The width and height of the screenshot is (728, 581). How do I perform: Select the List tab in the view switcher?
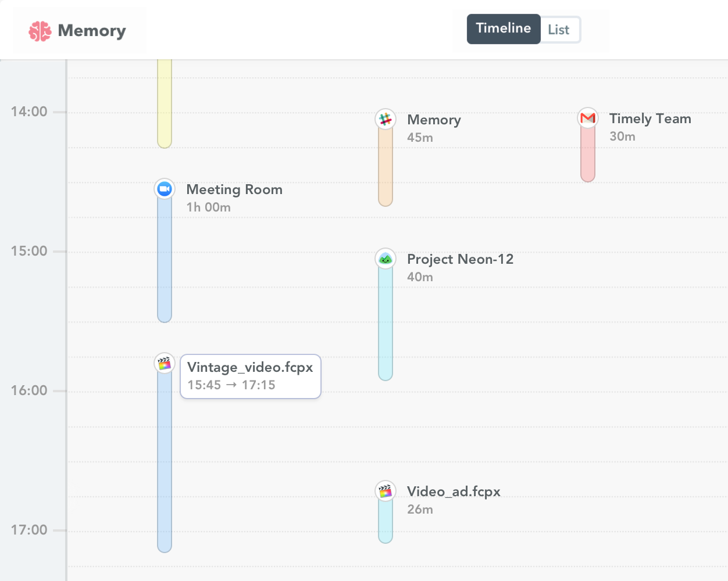point(559,29)
